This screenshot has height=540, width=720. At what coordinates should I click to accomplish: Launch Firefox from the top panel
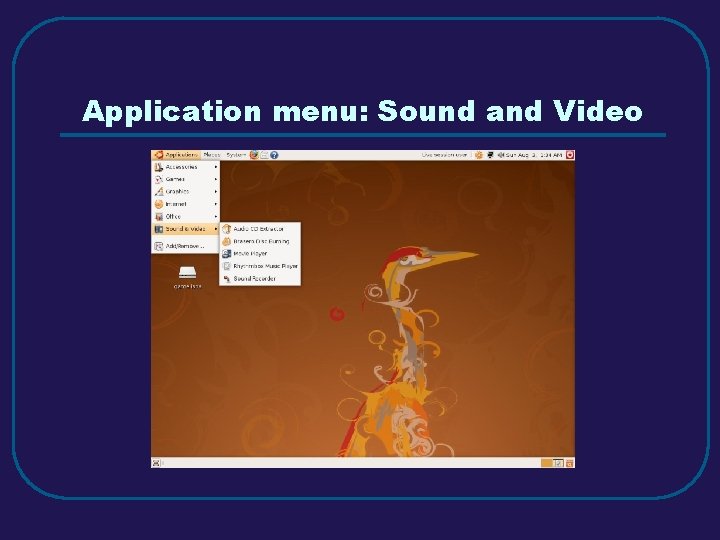254,155
